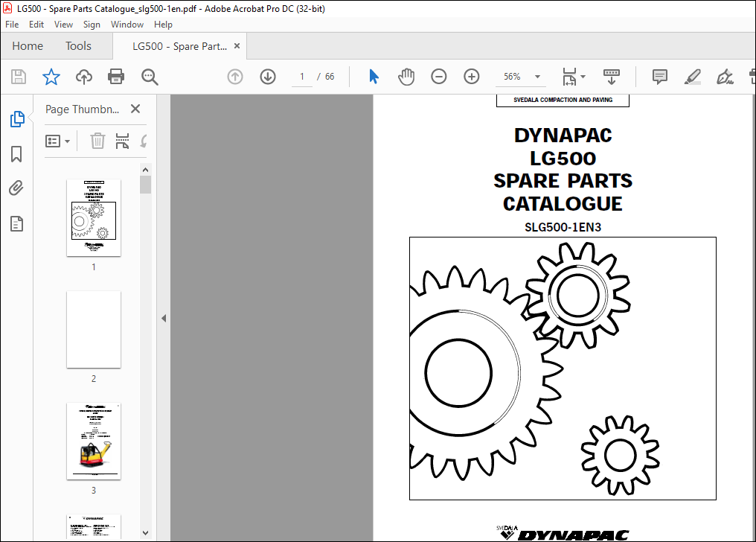The height and width of the screenshot is (542, 756).
Task: Add a sticky note comment
Action: click(x=659, y=77)
